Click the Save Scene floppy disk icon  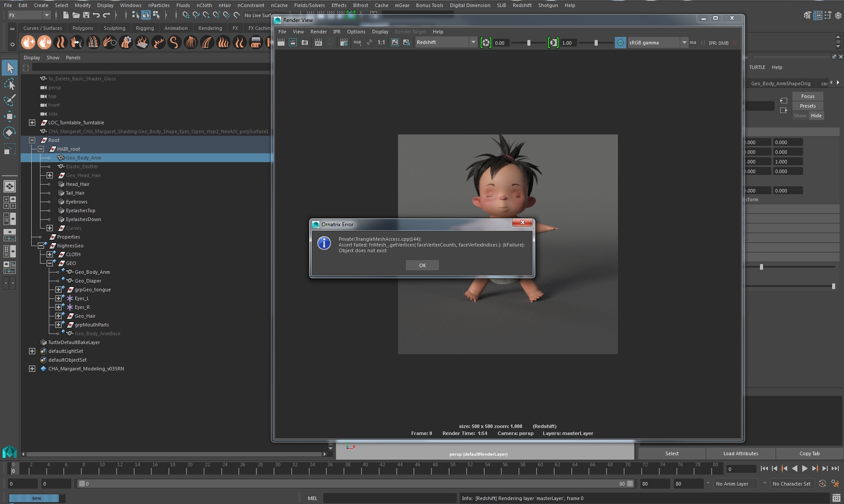(86, 15)
